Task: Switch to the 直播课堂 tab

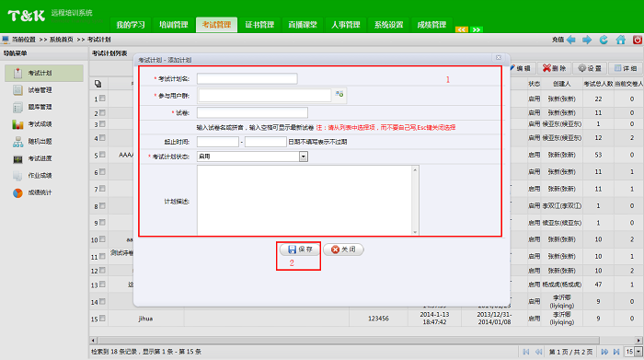Action: (303, 25)
